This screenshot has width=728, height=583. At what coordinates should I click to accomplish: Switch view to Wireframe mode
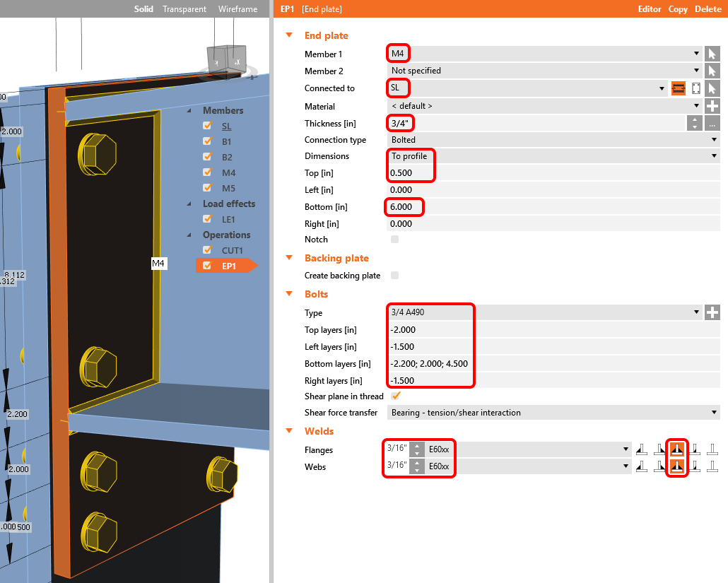[237, 9]
